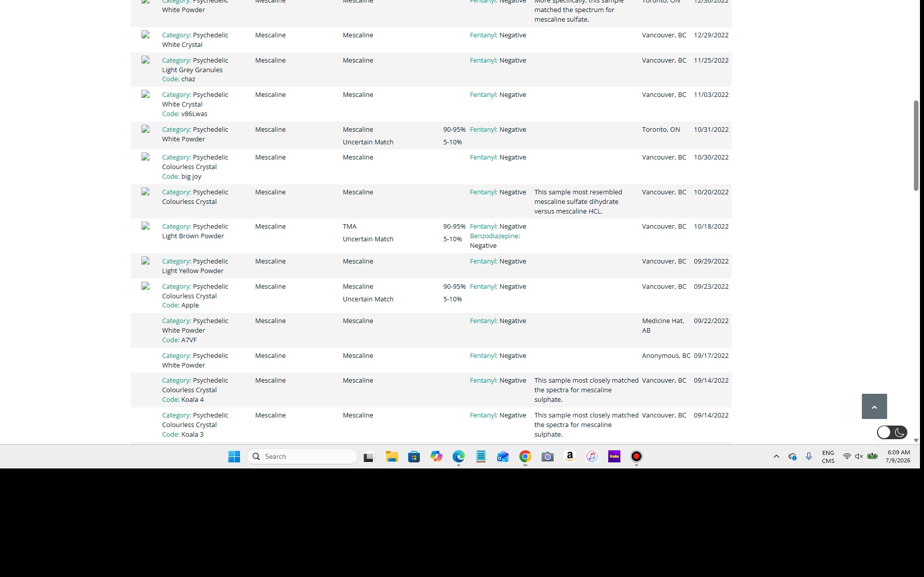This screenshot has height=577, width=924.
Task: Click Fentanyl link for 10/31/2022 sample
Action: click(483, 129)
